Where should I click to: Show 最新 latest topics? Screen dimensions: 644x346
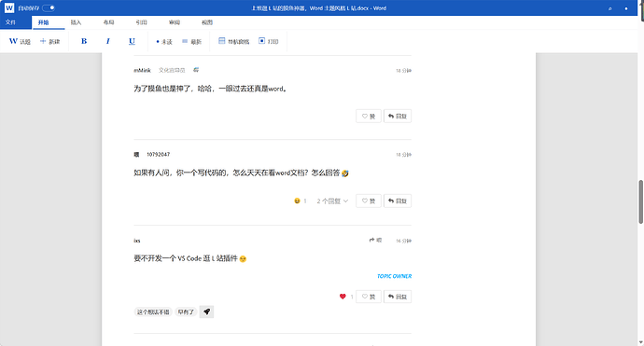click(x=192, y=41)
